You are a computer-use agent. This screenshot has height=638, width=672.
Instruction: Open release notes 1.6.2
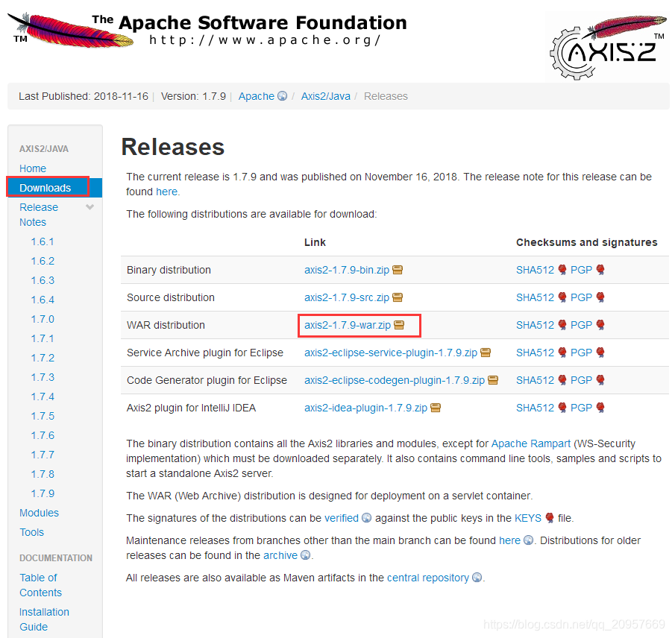43,261
